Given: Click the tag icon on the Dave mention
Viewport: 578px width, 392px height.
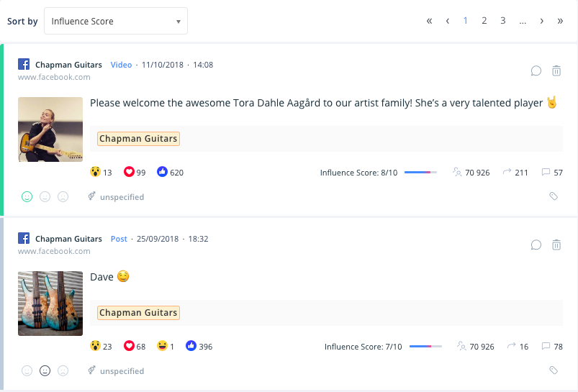Looking at the screenshot, I should pos(554,370).
